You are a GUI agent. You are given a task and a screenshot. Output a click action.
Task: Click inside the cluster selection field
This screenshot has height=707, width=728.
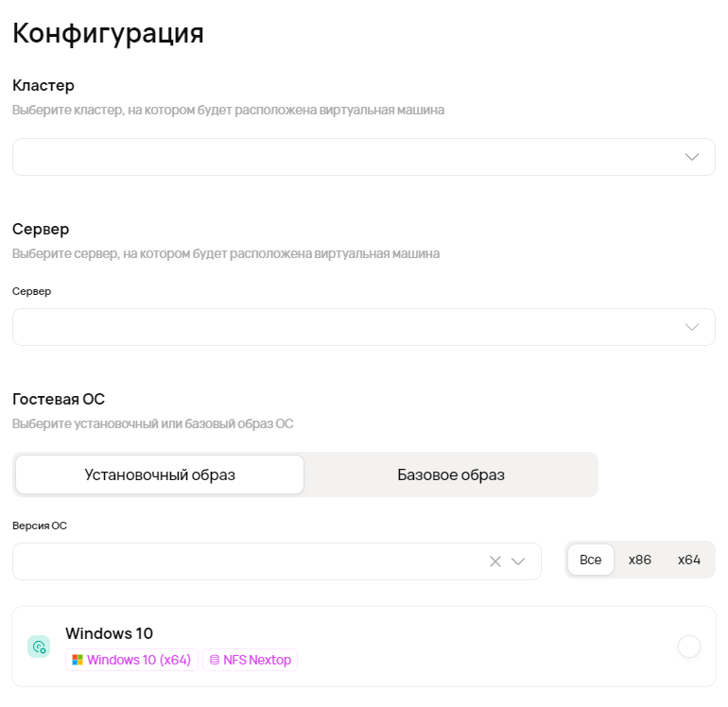(340, 157)
